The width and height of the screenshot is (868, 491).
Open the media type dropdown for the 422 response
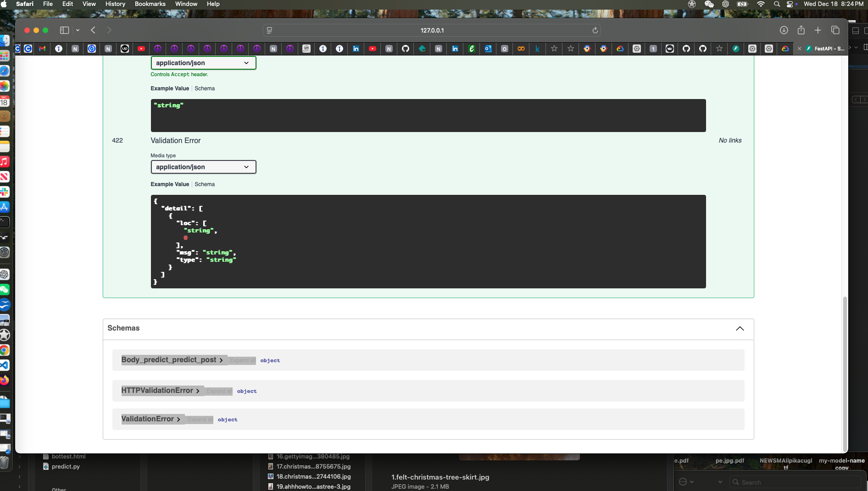[203, 167]
